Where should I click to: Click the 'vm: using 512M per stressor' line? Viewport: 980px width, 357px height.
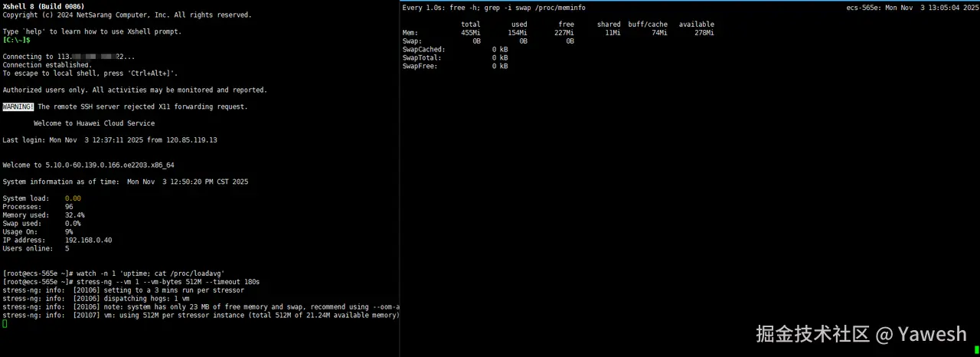click(201, 316)
